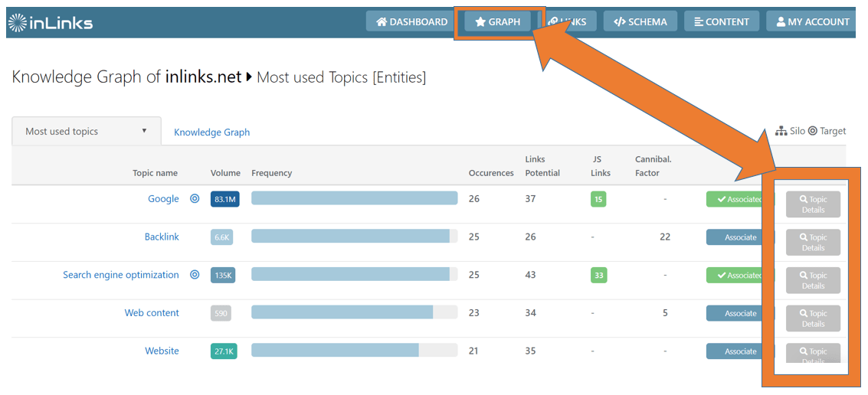Image resolution: width=868 pixels, height=395 pixels.
Task: Click the 135K volume badge
Action: click(222, 276)
